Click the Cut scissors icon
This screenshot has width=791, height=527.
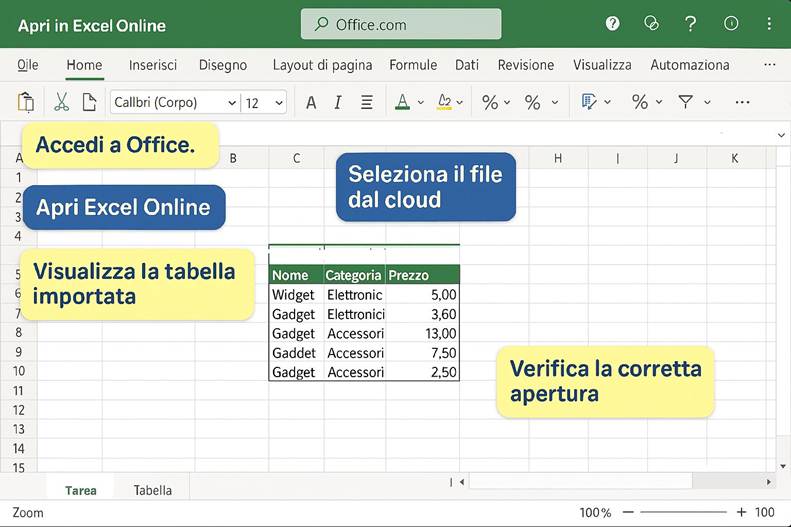(x=61, y=102)
